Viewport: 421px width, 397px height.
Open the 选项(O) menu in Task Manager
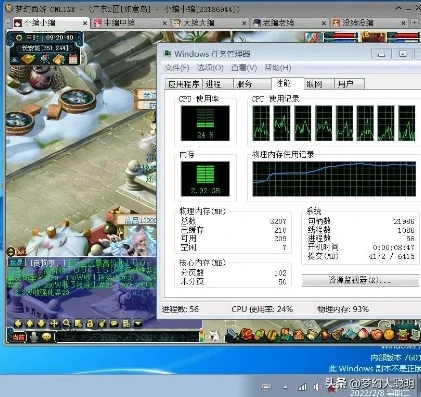[x=210, y=68]
